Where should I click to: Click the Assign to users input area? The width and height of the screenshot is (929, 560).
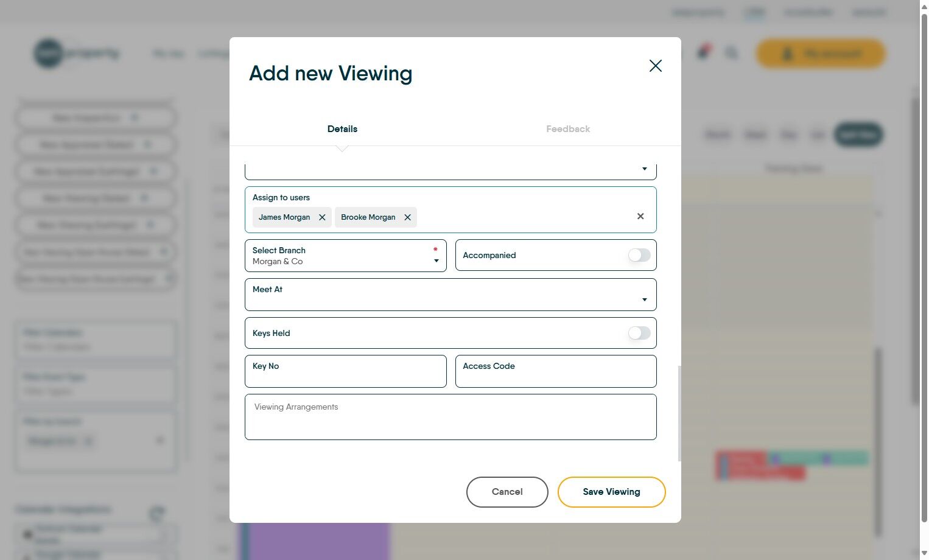point(524,217)
